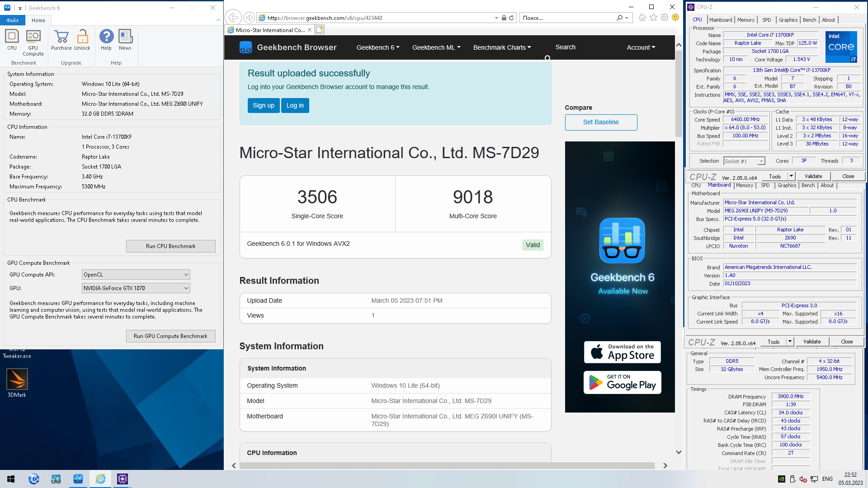Open the Geekbench ML dropdown menu
Screen dimensions: 868x488
(436, 47)
